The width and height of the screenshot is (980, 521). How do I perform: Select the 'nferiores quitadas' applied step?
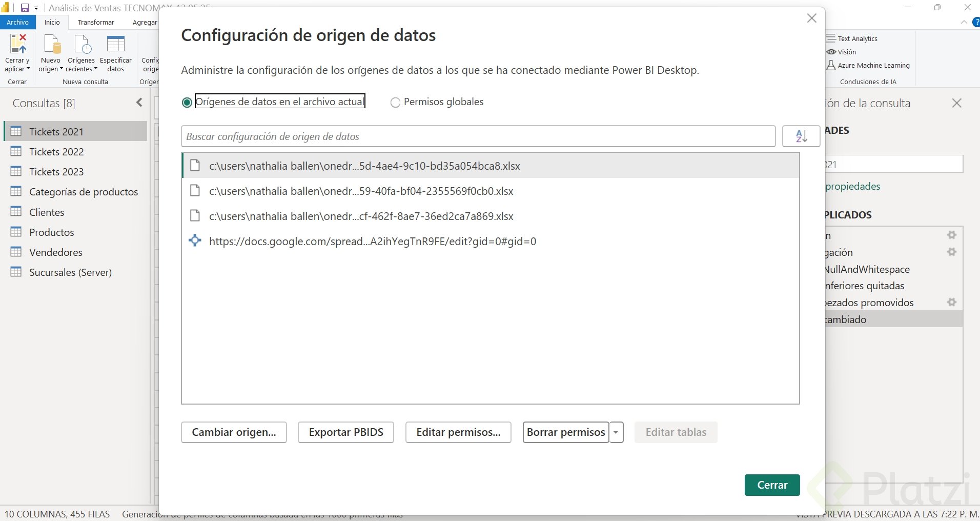tap(894, 286)
